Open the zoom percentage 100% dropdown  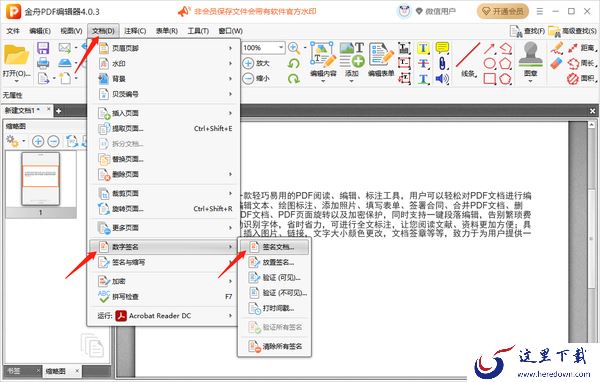click(281, 47)
